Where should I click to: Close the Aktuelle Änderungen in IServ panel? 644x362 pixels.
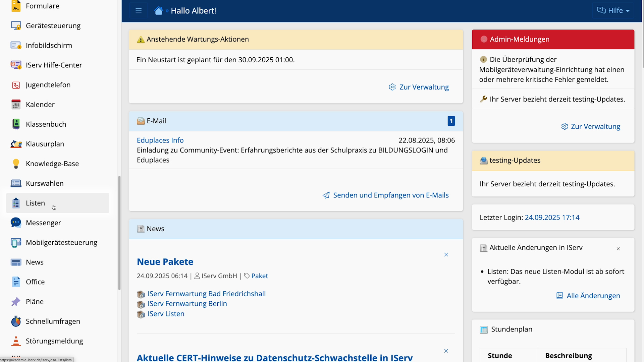click(618, 249)
